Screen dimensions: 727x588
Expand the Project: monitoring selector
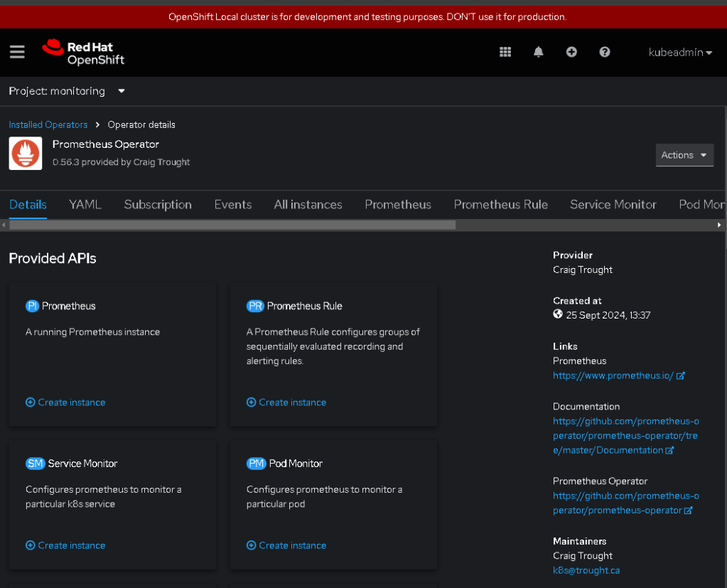(67, 91)
